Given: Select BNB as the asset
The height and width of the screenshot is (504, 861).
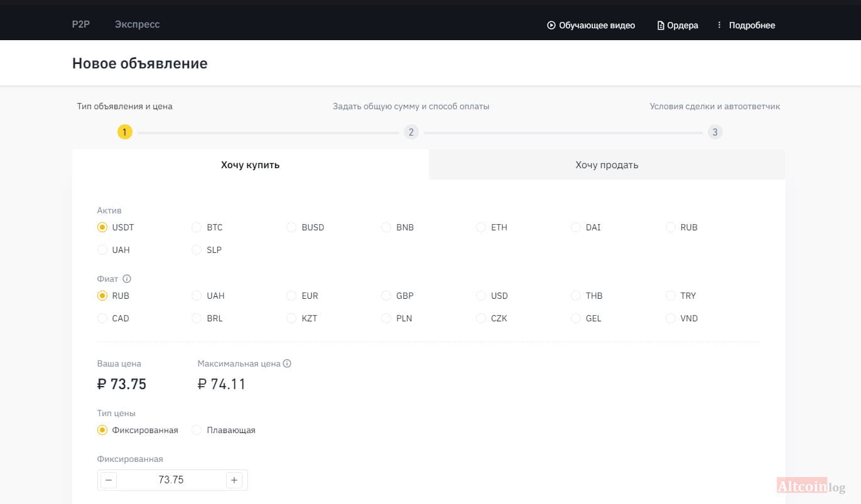Looking at the screenshot, I should (x=398, y=227).
